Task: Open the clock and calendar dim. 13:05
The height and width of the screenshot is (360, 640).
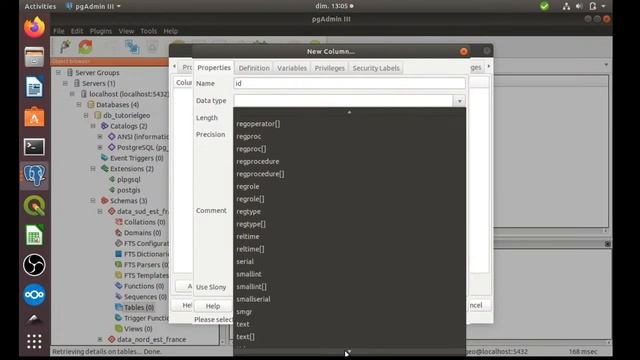Action: tap(334, 6)
